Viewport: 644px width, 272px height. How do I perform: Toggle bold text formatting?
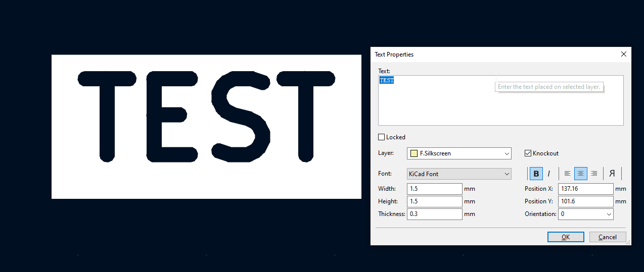536,174
